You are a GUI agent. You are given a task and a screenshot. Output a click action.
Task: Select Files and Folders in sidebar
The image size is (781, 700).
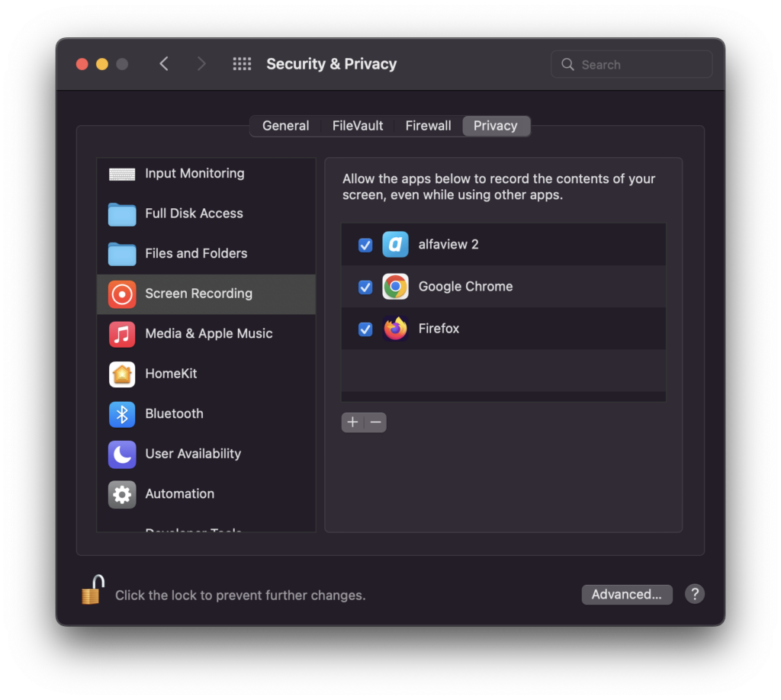(x=122, y=253)
